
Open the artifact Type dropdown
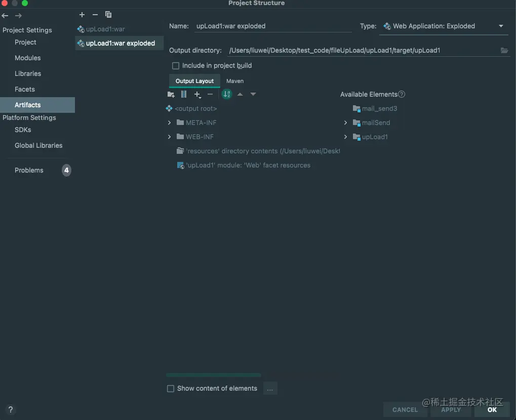444,26
